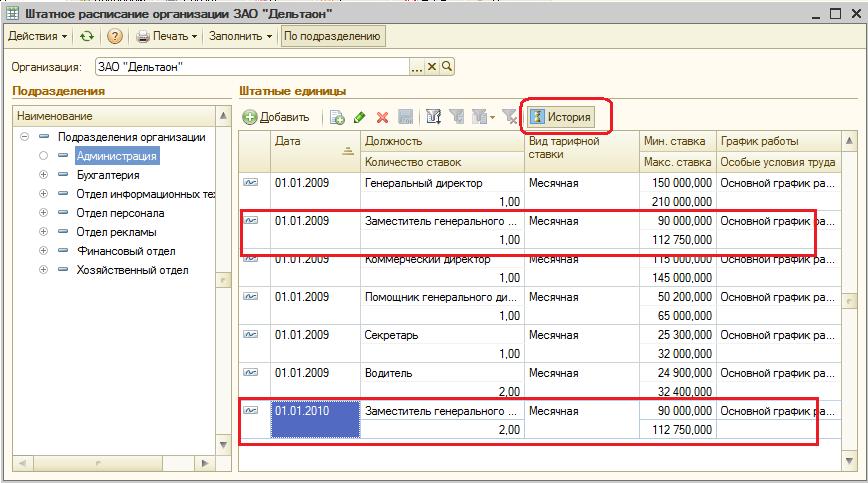
Task: Expand the Бухгалтерия tree node
Action: (x=43, y=175)
